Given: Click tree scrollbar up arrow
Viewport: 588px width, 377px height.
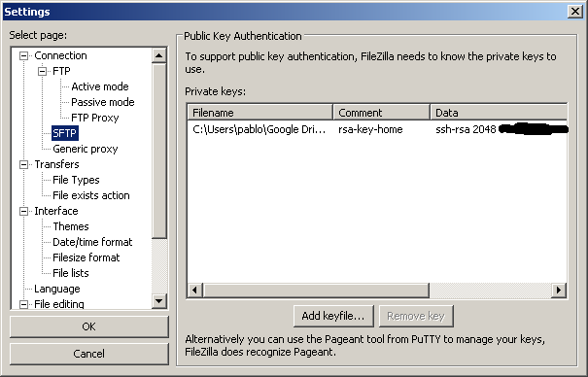Looking at the screenshot, I should coord(159,55).
